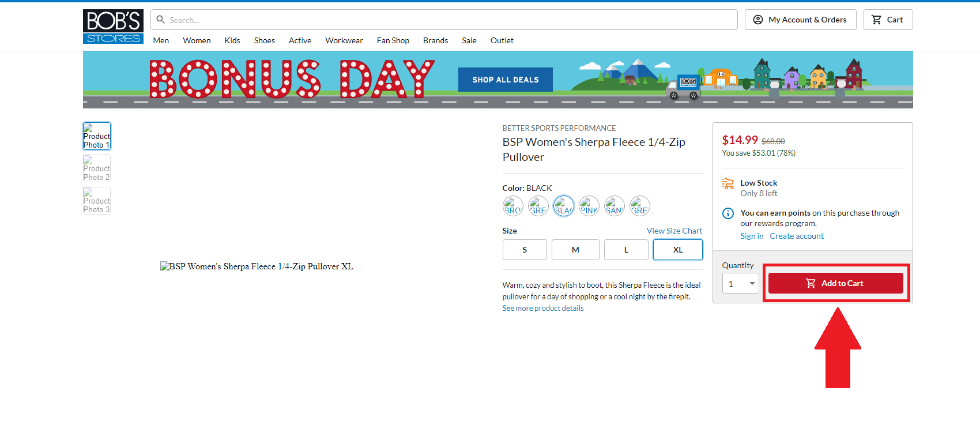The width and height of the screenshot is (980, 421).
Task: Select size M
Action: pyautogui.click(x=575, y=250)
